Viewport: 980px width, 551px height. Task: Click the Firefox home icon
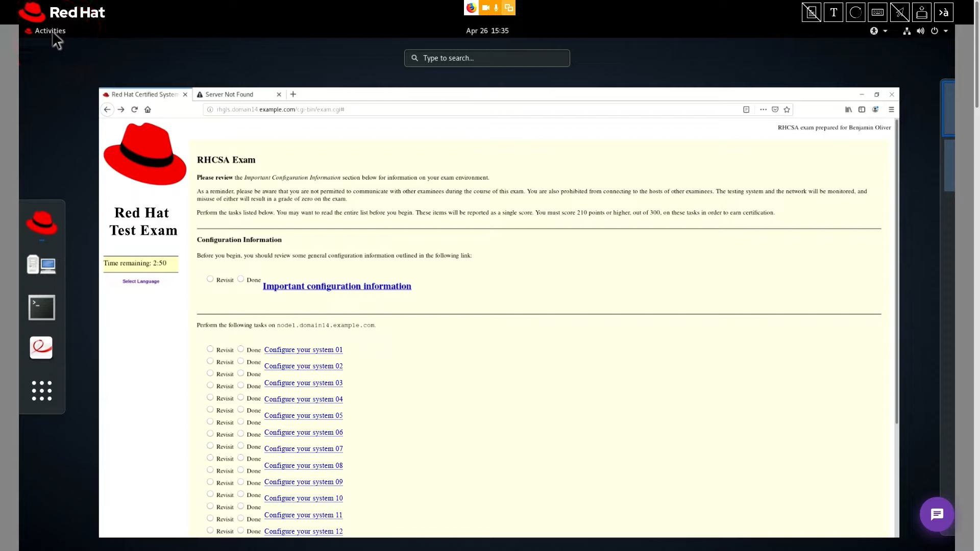(x=148, y=109)
